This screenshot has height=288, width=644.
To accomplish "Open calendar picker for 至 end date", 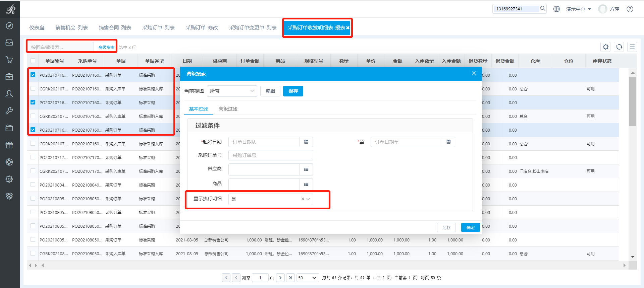I will (448, 142).
